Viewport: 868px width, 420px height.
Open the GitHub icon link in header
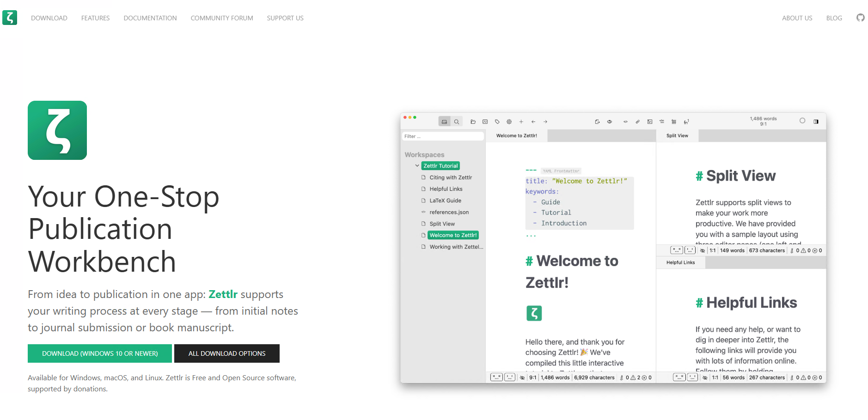tap(860, 18)
